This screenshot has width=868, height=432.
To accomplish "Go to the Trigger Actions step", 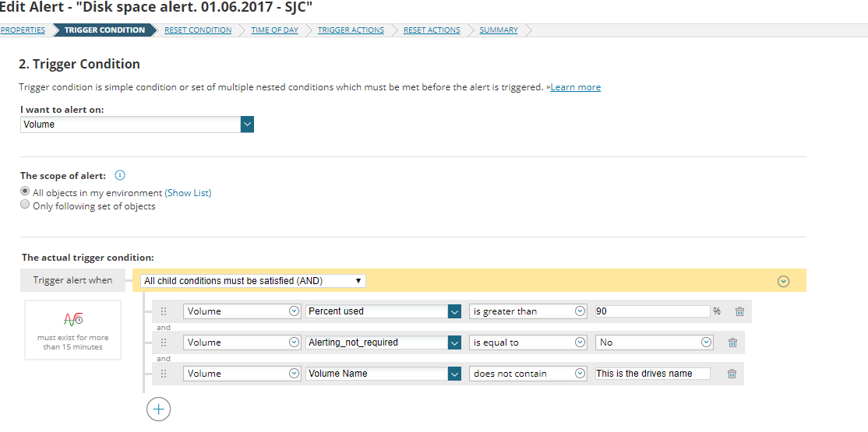I will pos(351,30).
